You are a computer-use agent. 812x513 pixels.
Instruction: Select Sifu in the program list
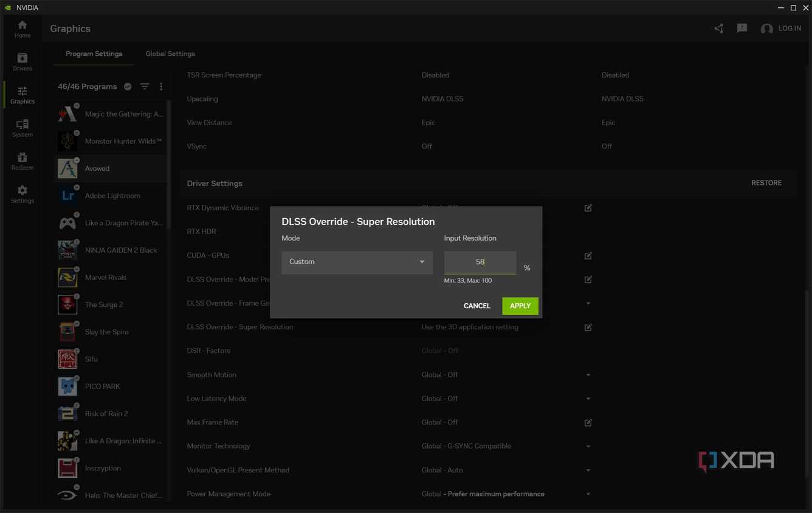click(110, 359)
